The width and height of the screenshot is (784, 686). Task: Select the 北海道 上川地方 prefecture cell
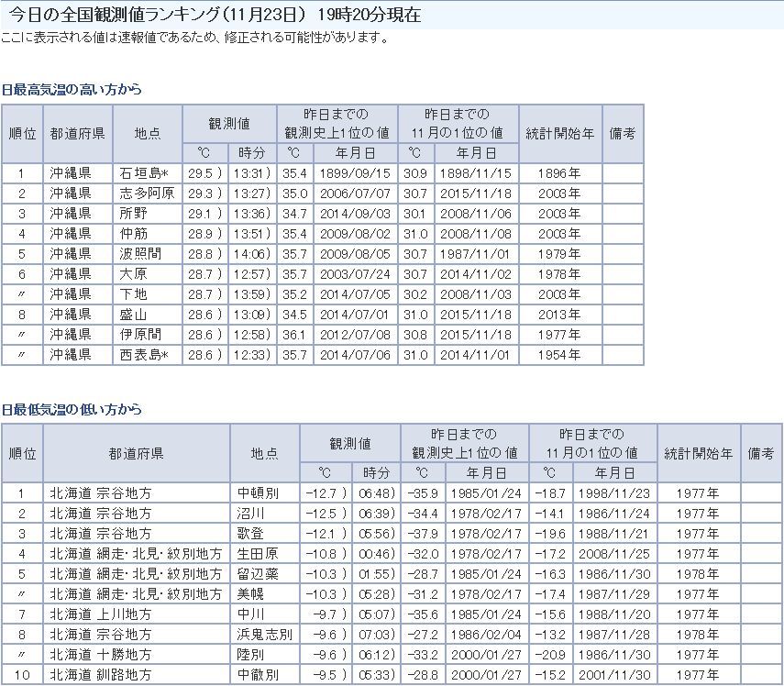(x=102, y=614)
